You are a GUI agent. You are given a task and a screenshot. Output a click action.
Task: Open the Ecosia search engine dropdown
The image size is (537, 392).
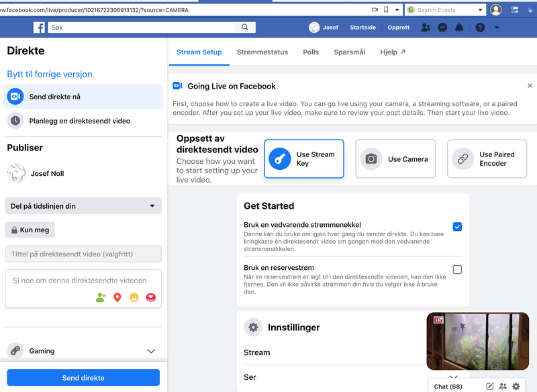[x=480, y=10]
